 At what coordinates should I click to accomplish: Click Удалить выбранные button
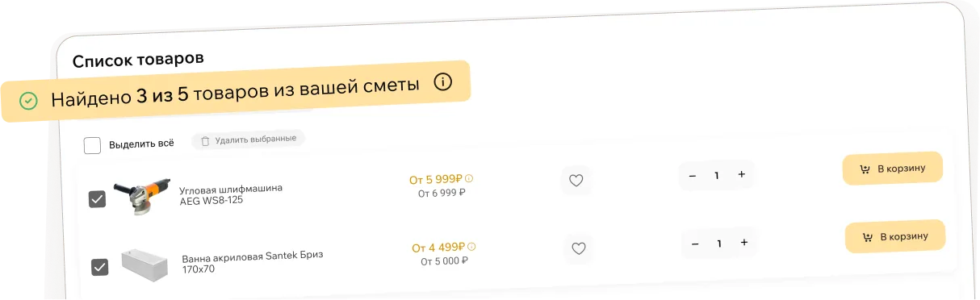[249, 140]
